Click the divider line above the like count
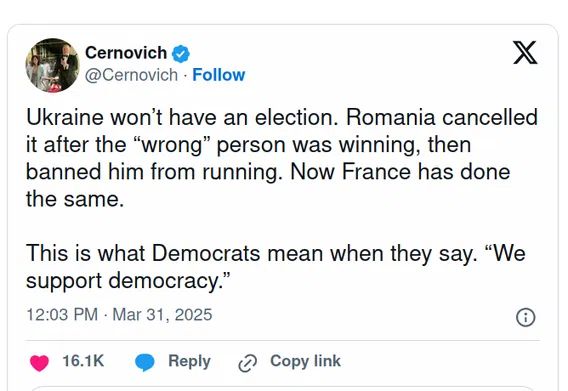Image resolution: width=568 pixels, height=391 pixels. [283, 341]
